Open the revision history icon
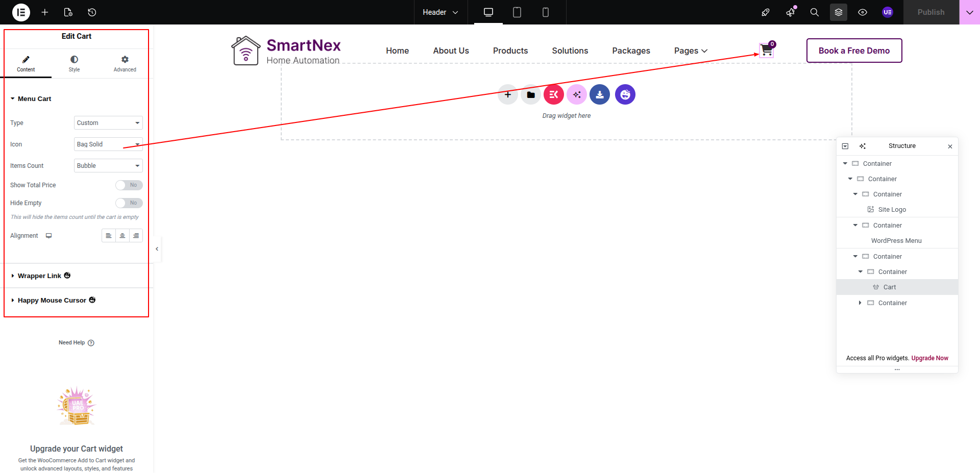 coord(92,12)
